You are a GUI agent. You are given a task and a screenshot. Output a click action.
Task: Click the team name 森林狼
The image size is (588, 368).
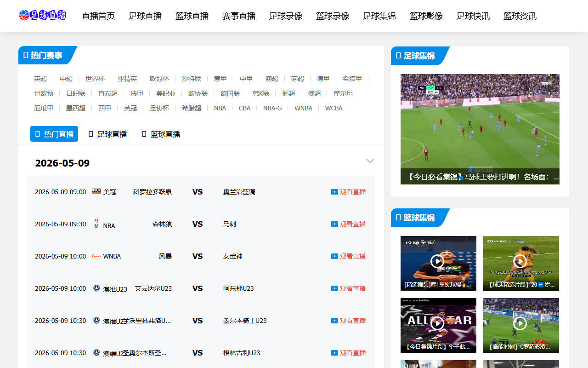pos(162,224)
